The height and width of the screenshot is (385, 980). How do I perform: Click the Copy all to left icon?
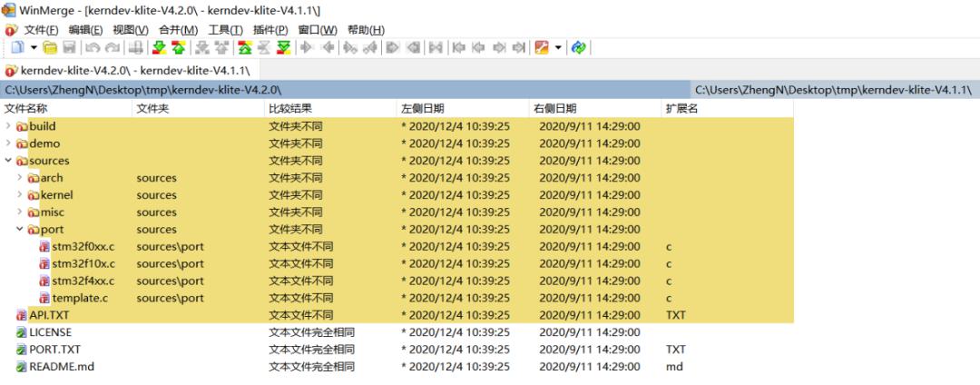413,47
